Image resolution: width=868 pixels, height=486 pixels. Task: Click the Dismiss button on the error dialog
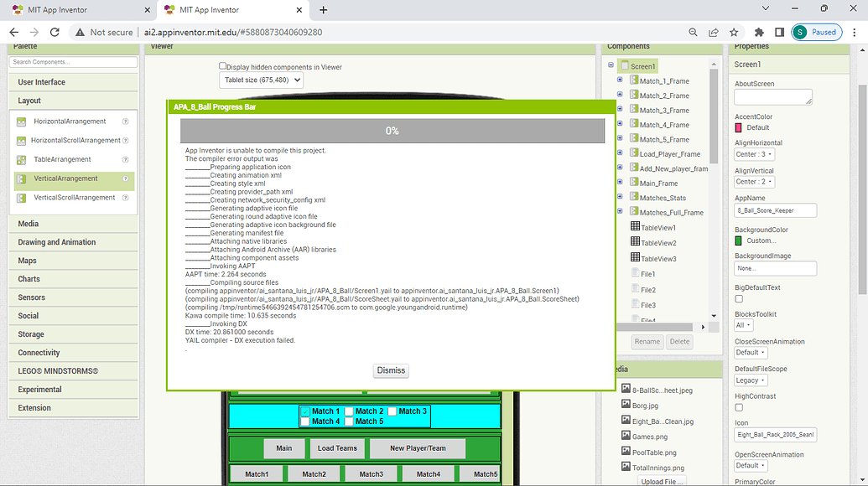coord(390,370)
